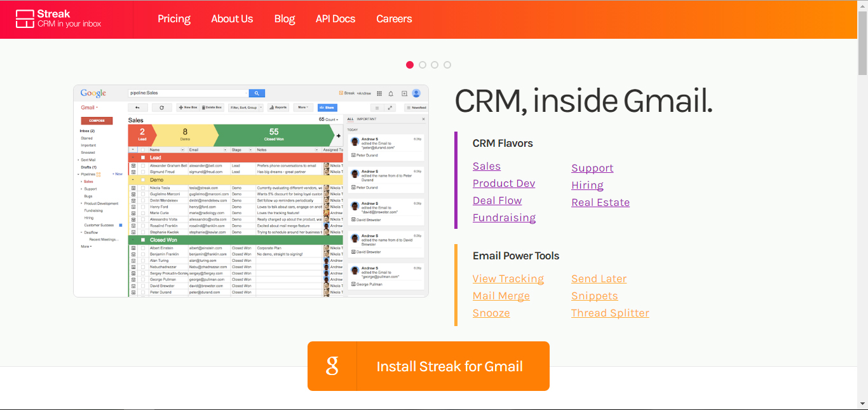The width and height of the screenshot is (868, 410).
Task: Open the Gmail dropdown label
Action: [89, 107]
